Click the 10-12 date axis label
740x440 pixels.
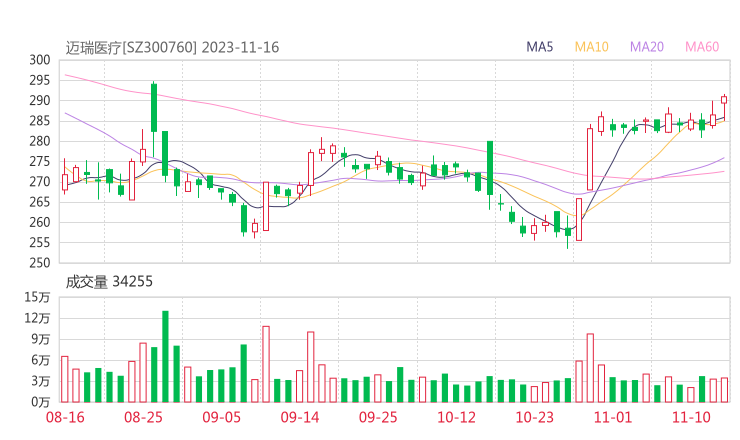[x=456, y=417]
